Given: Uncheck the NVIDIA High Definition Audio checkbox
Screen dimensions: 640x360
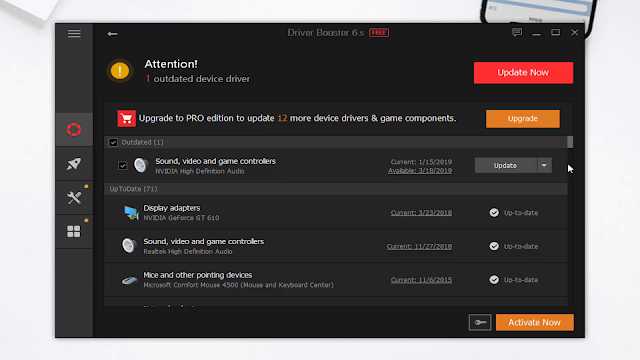Looking at the screenshot, I should click(x=122, y=166).
